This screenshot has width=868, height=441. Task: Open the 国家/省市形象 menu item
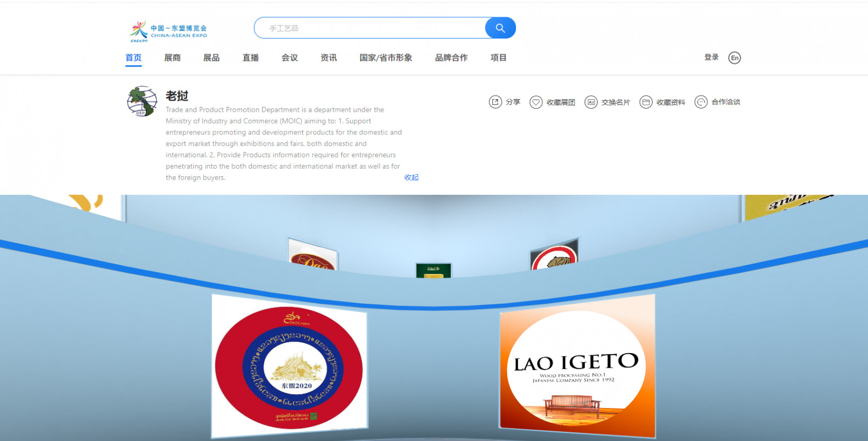[386, 57]
